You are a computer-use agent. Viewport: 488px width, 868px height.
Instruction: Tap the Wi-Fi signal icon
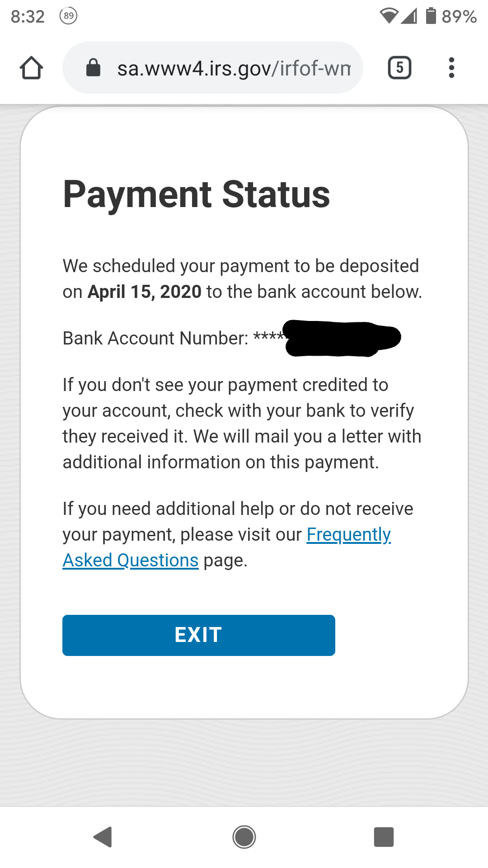click(389, 16)
